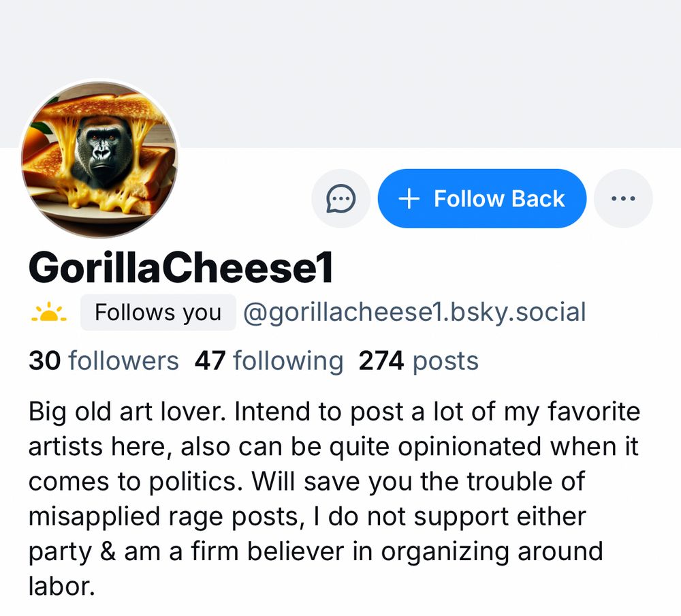Viewport: 681px width, 616px height.
Task: Open the 30 followers list
Action: (x=106, y=360)
